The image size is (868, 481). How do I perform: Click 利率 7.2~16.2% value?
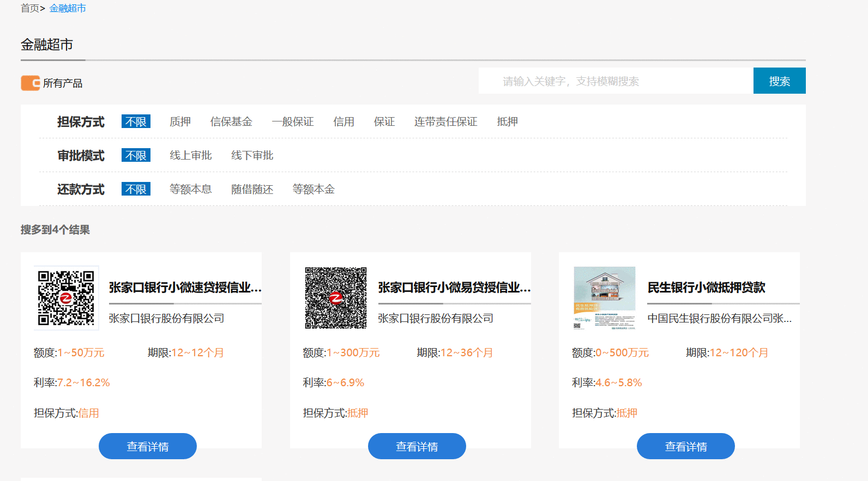(x=83, y=382)
